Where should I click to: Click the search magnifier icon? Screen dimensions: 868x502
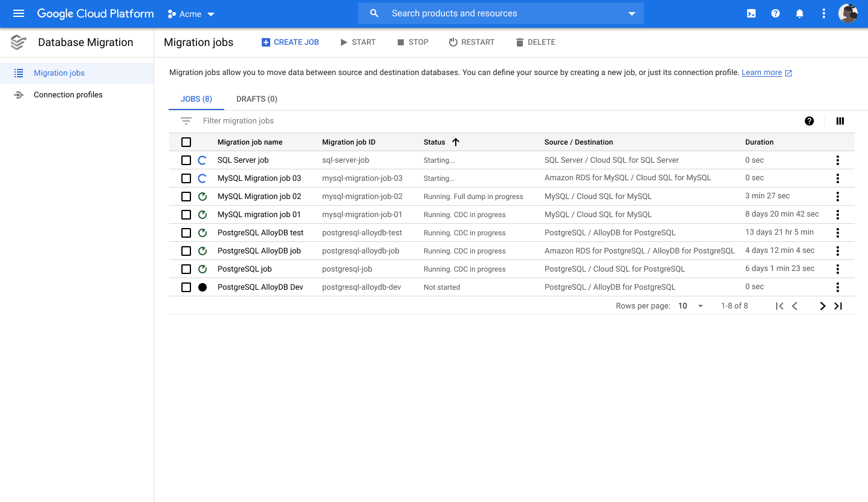374,13
